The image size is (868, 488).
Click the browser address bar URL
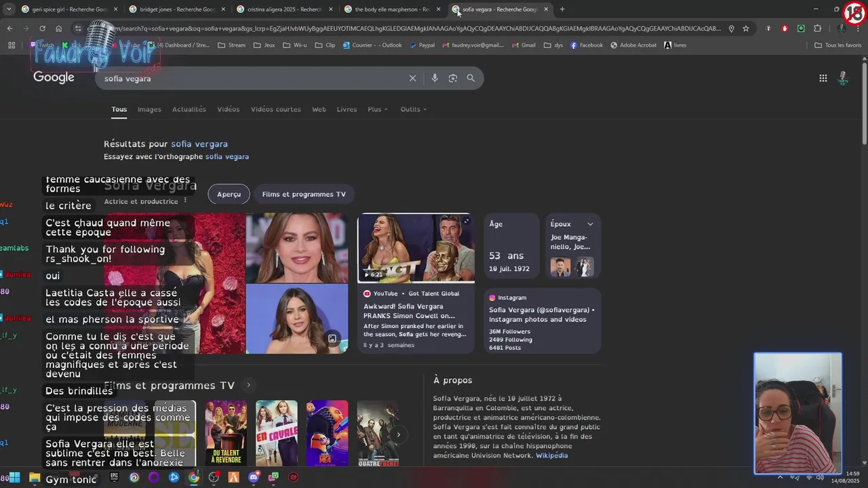(x=407, y=28)
